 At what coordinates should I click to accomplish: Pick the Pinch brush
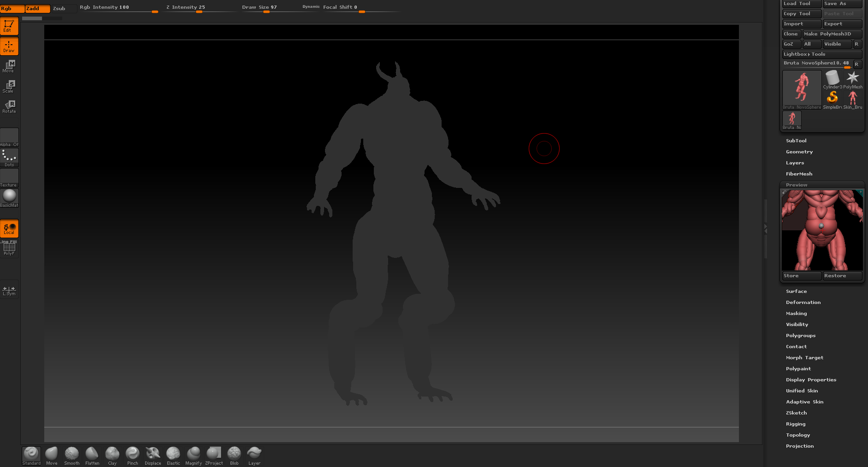132,455
